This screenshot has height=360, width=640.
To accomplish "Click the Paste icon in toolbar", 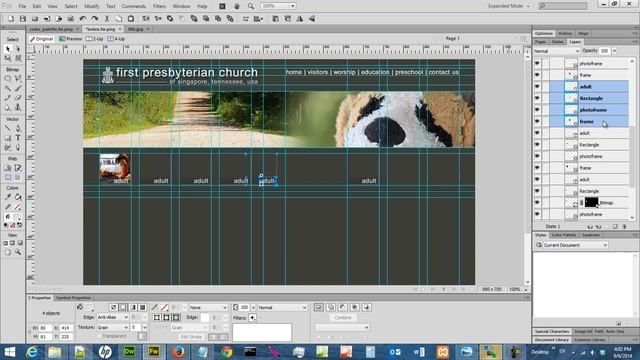I will [131, 19].
